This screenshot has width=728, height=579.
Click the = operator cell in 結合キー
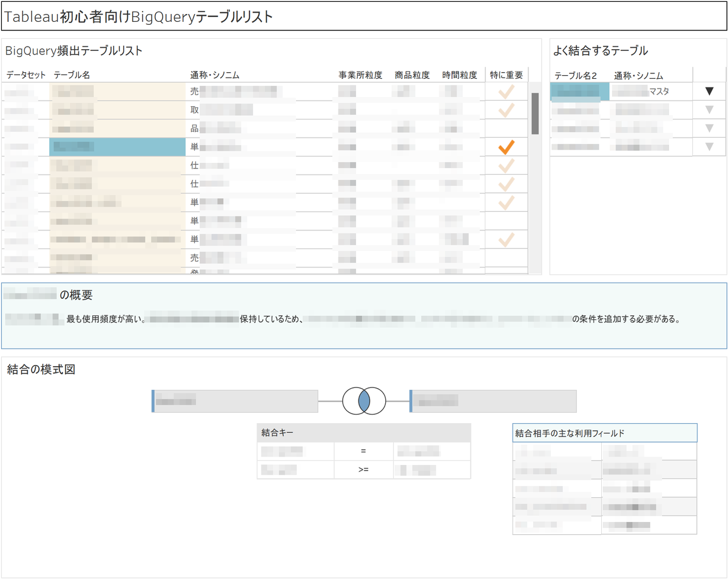(x=363, y=451)
